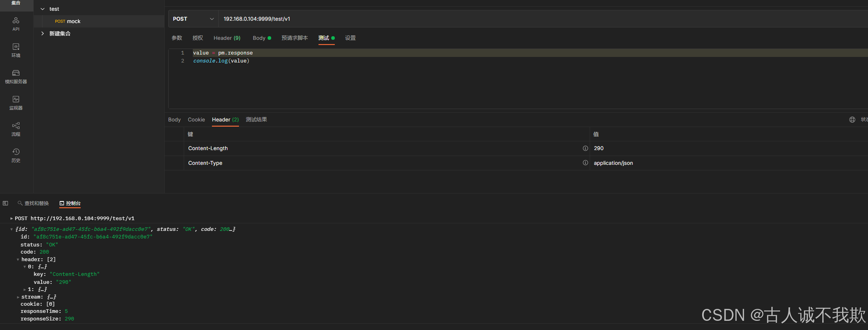
Task: Open the 历史 history section
Action: (16, 155)
